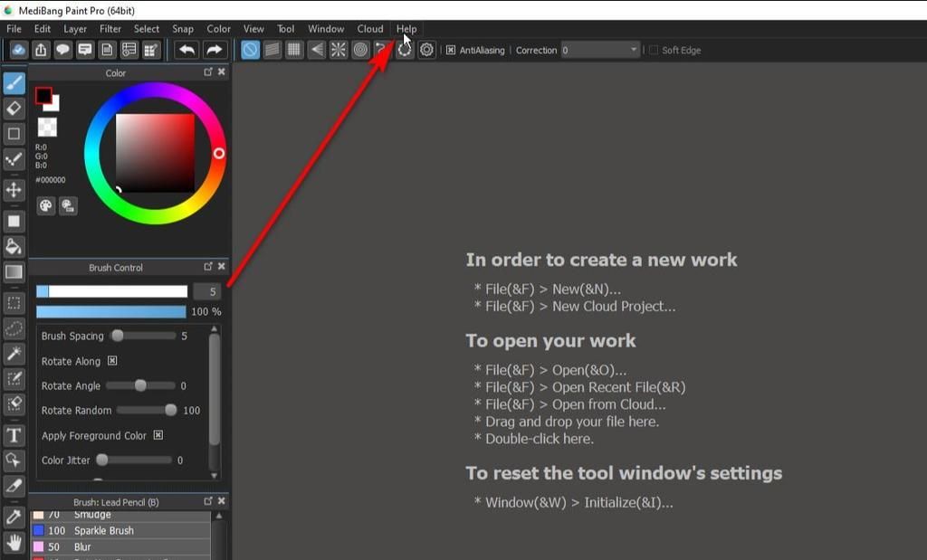927x560 pixels.
Task: Click the speech bubble toolbar icon
Action: [62, 51]
